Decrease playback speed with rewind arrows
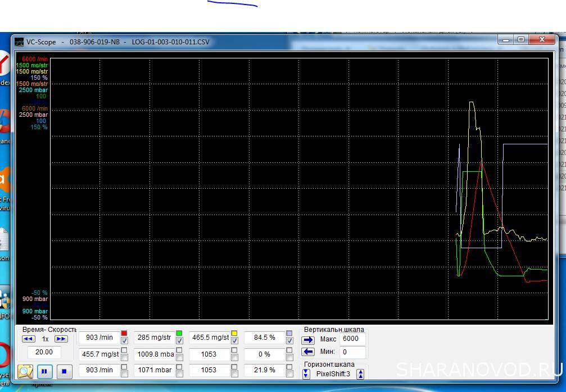The image size is (566, 392). coord(29,339)
